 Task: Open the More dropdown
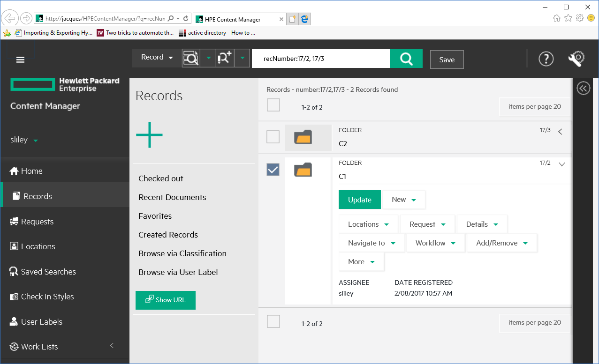pos(361,262)
